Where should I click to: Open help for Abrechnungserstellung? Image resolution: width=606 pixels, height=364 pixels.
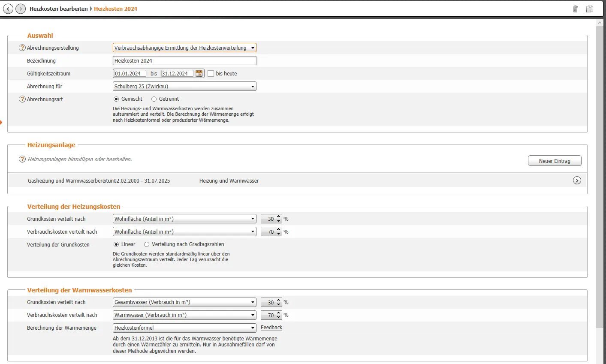[x=22, y=48]
